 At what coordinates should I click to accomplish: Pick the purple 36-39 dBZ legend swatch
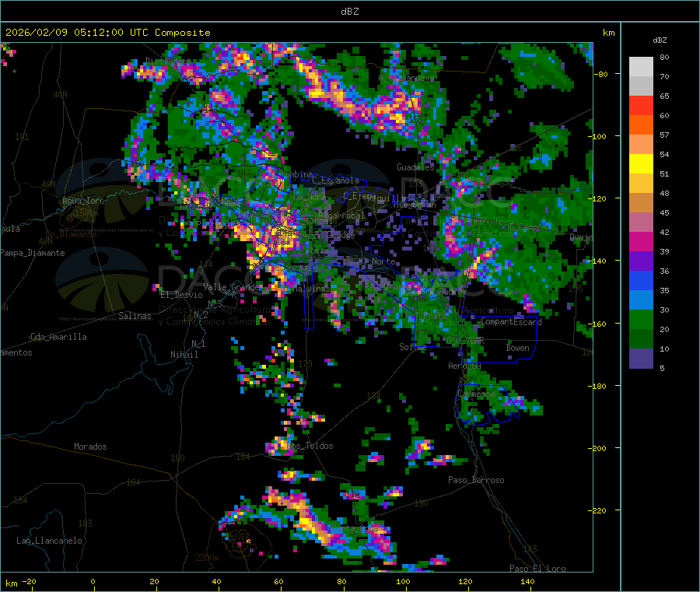pyautogui.click(x=641, y=261)
